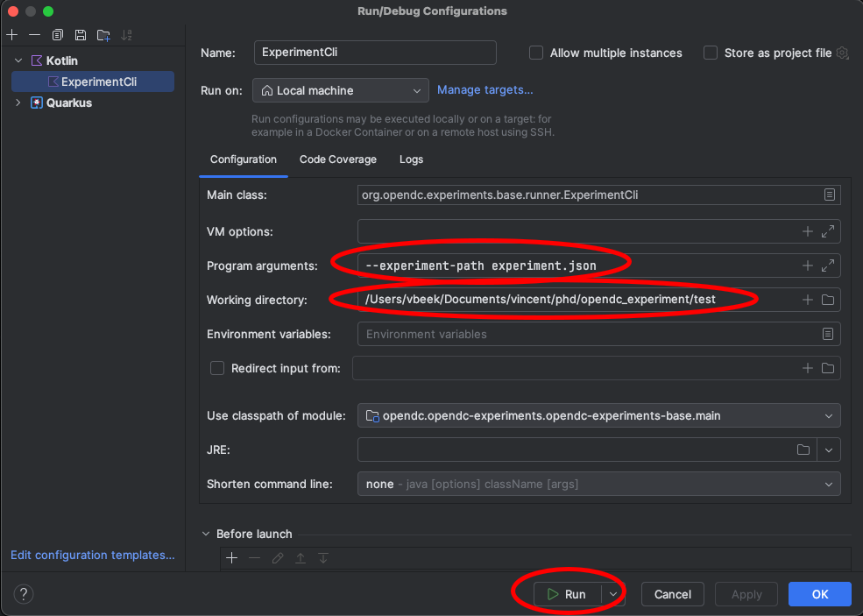
Task: Add a new Before launch task
Action: [231, 557]
